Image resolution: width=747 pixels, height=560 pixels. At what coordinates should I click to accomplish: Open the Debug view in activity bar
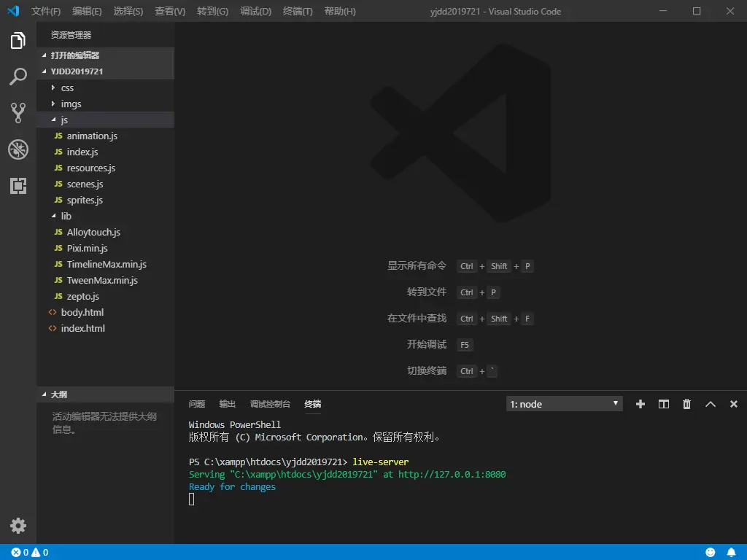coord(18,149)
